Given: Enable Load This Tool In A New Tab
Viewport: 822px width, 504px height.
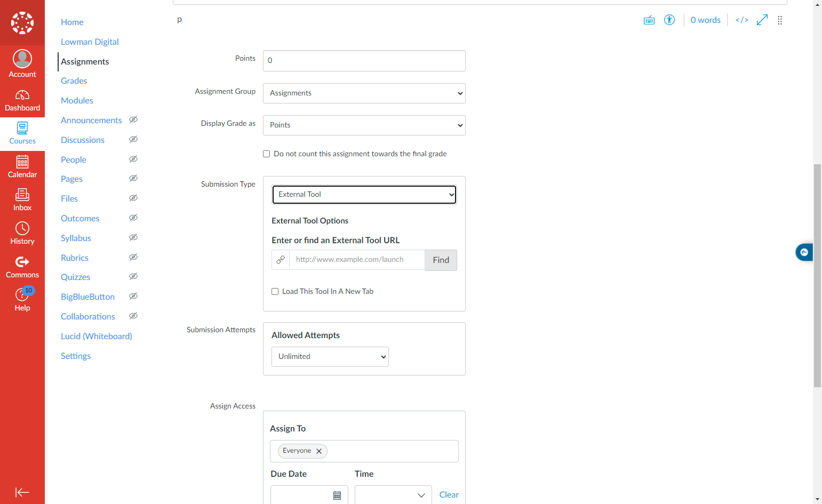Looking at the screenshot, I should coord(275,292).
